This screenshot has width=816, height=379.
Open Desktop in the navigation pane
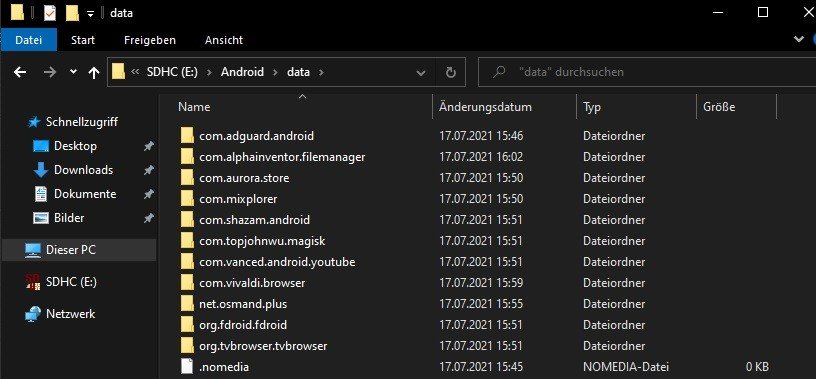point(75,146)
